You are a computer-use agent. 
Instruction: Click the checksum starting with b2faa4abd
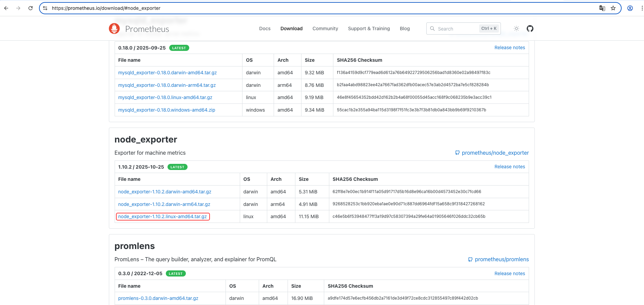coord(413,85)
